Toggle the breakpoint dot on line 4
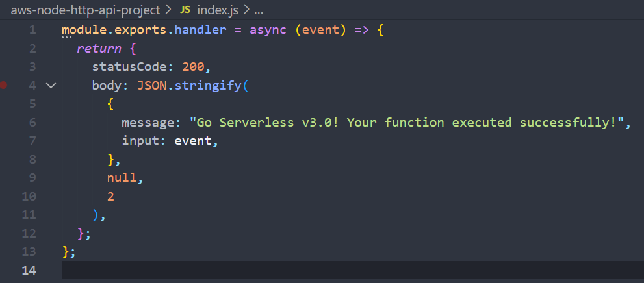The height and width of the screenshot is (283, 644). point(5,85)
